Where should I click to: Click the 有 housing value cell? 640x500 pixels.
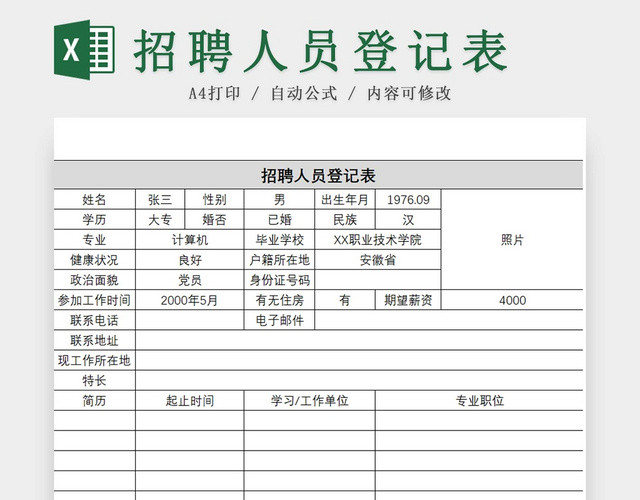[345, 300]
